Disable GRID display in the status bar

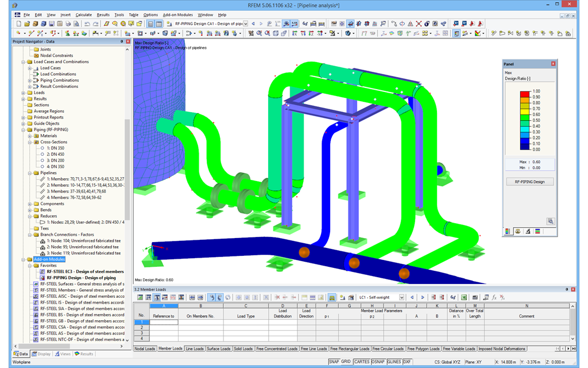346,361
